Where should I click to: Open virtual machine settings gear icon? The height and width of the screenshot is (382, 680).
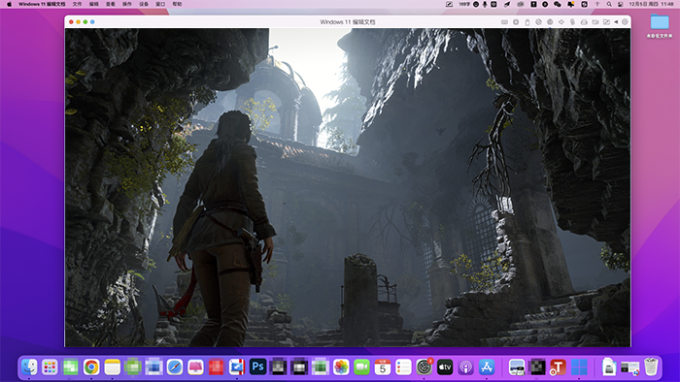pyautogui.click(x=625, y=22)
